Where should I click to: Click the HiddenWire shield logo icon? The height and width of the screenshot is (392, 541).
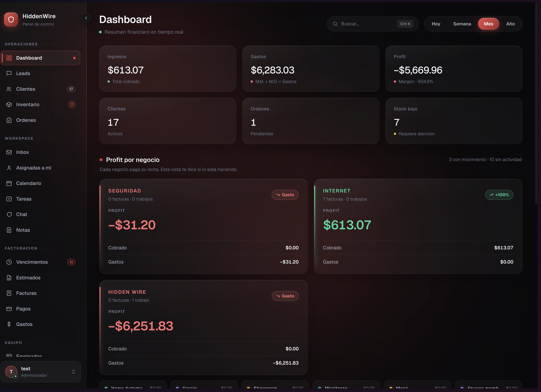click(11, 20)
